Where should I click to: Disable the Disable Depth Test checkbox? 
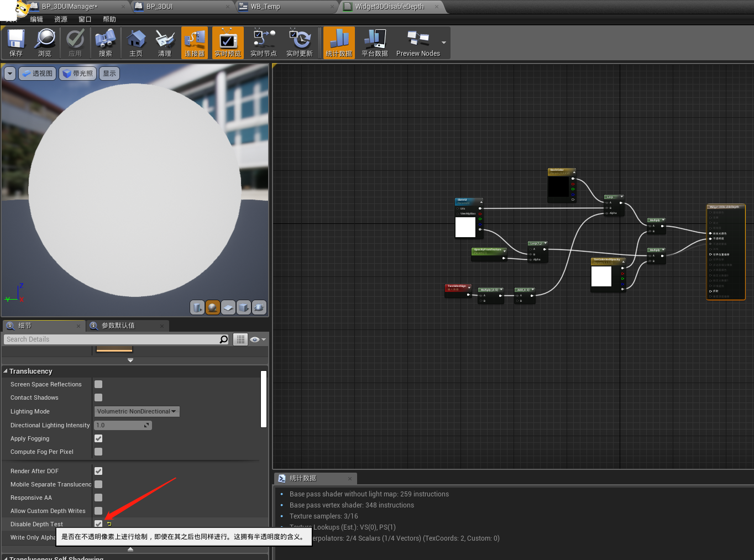(98, 524)
